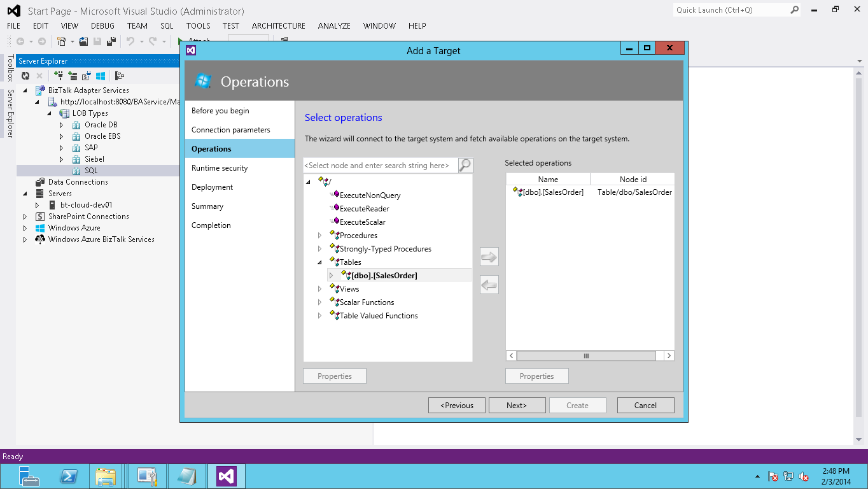Click the Toolbox side tab
The image size is (868, 489).
[x=10, y=68]
